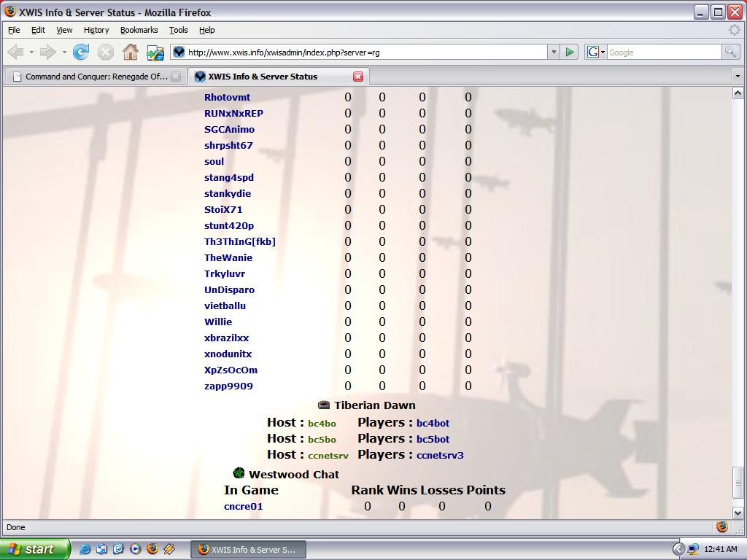Open the list all tabs dropdown
This screenshot has height=560, width=747.
738,77
